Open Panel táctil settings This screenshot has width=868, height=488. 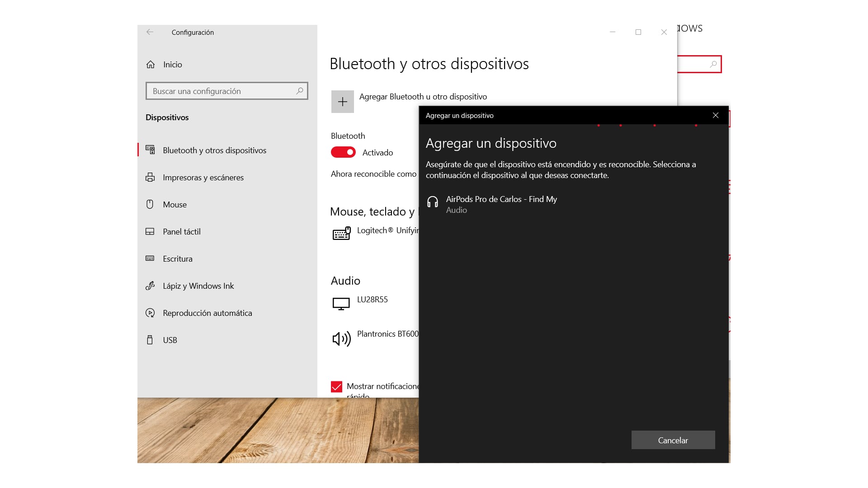[x=227, y=231]
